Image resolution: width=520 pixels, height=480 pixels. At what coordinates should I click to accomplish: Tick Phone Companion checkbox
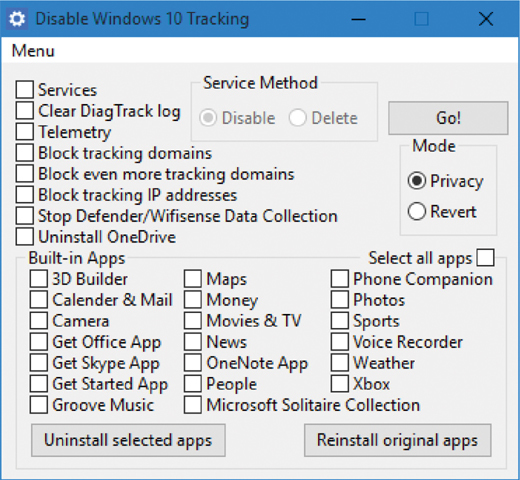[x=340, y=278]
